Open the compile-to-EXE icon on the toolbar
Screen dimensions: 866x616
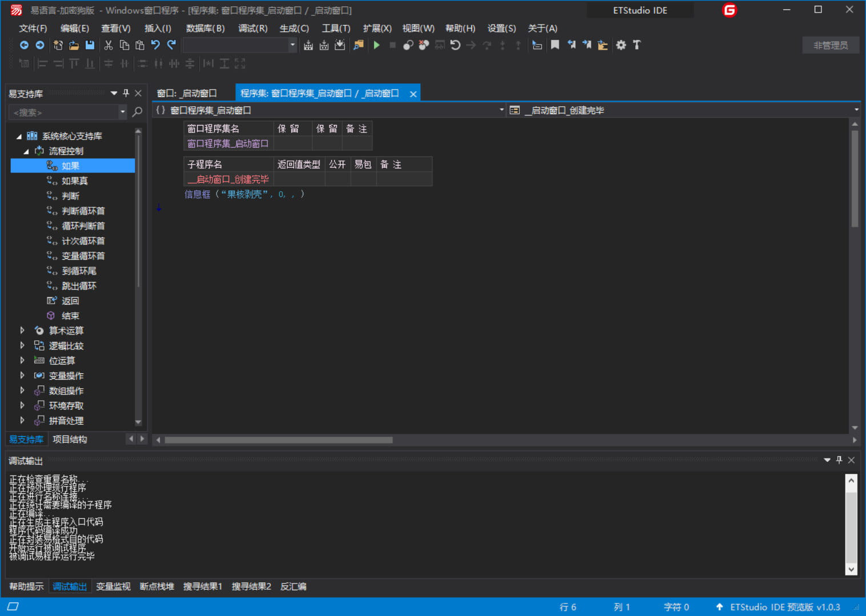[308, 45]
